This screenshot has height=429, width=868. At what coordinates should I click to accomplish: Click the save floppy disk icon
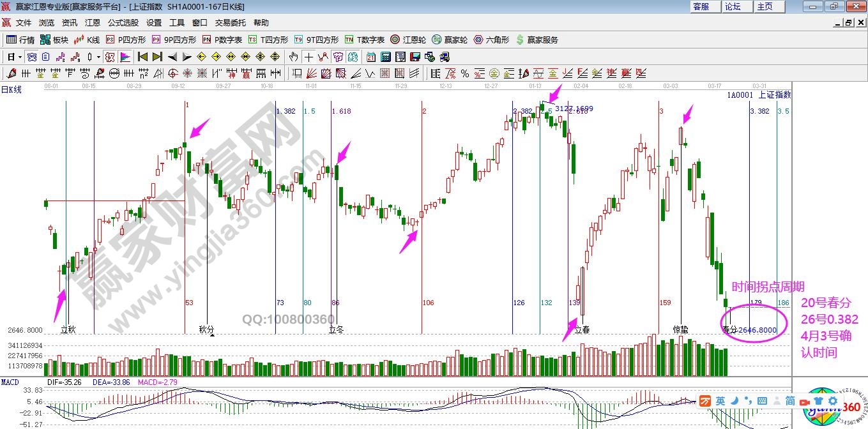coord(415,57)
